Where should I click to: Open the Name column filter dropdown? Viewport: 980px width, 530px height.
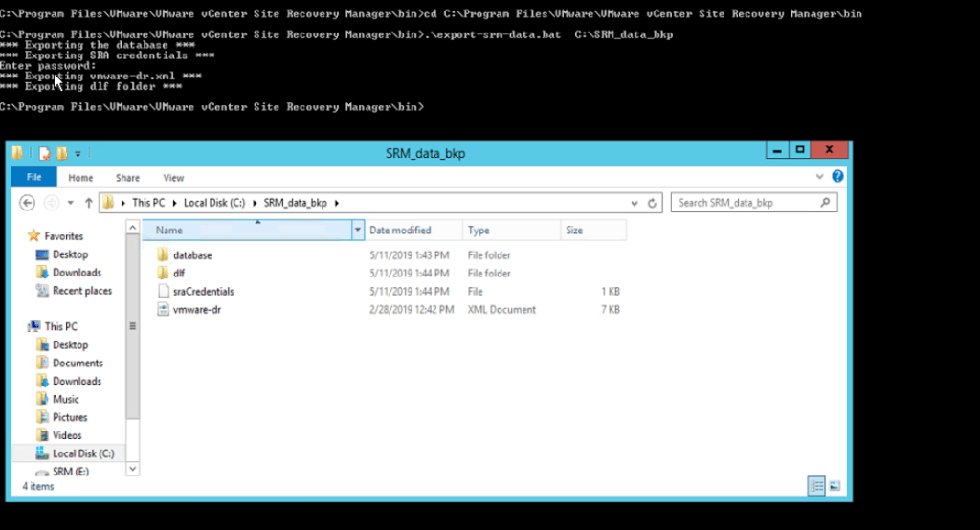[x=358, y=230]
